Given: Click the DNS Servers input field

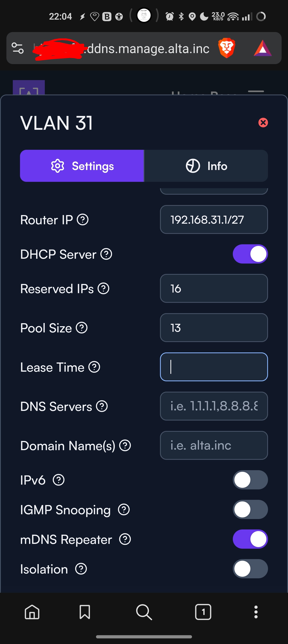Looking at the screenshot, I should coord(214,406).
